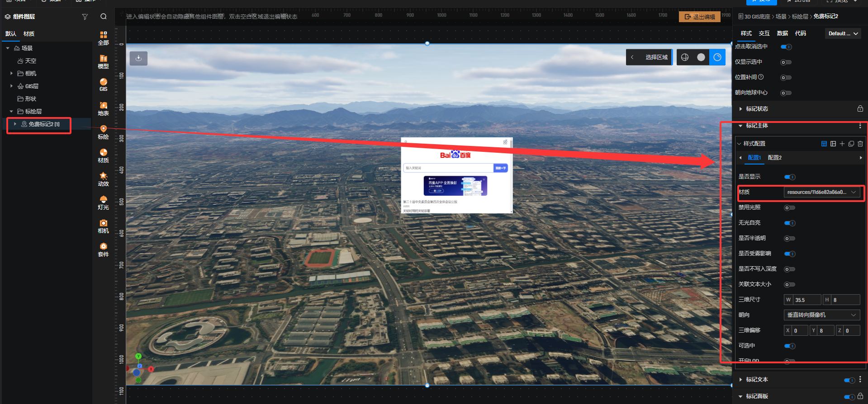Screen dimensions: 868x404
Task: Switch to the 交互 tab
Action: click(x=764, y=33)
